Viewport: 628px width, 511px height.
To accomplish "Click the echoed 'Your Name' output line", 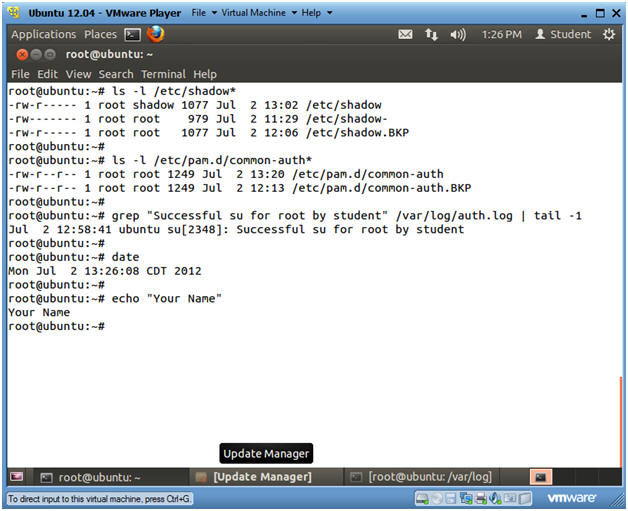I will click(39, 312).
